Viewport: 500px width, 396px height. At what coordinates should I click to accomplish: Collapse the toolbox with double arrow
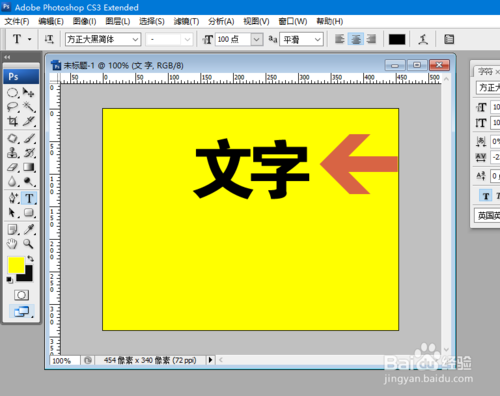[x=7, y=57]
